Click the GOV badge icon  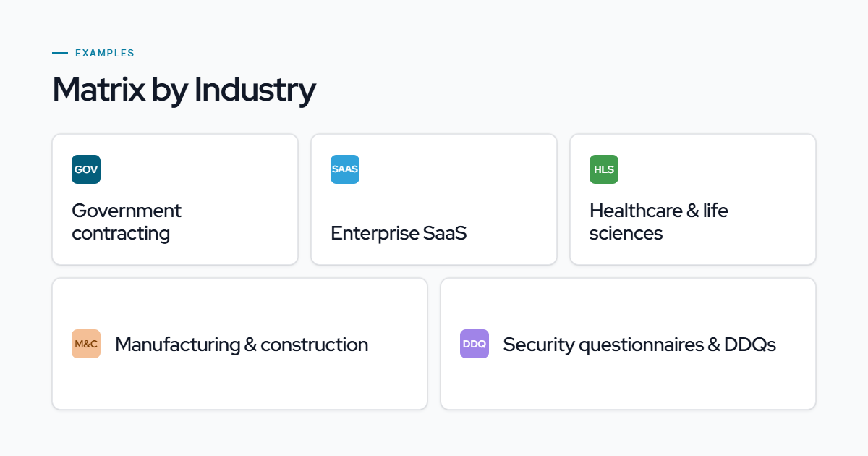86,169
